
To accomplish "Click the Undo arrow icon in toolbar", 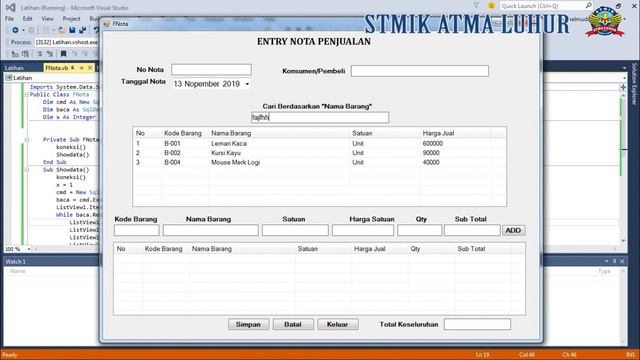I will (96, 30).
